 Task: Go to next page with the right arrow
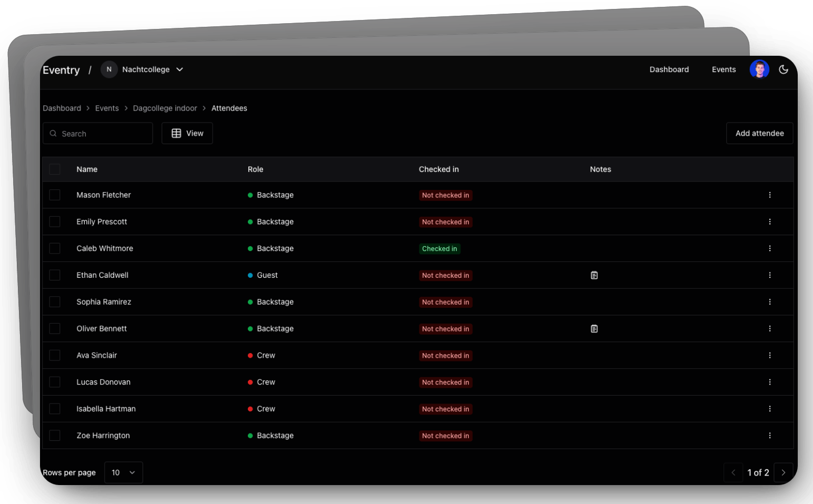784,472
